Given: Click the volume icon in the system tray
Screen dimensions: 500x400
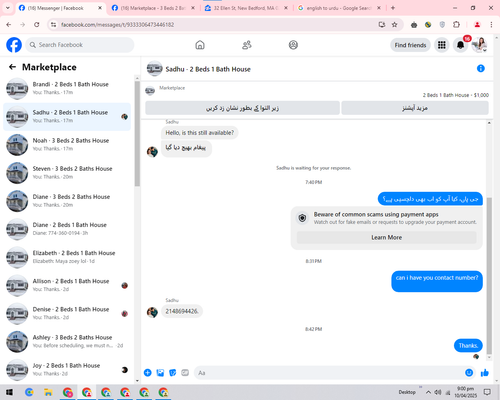Looking at the screenshot, I should (438, 392).
